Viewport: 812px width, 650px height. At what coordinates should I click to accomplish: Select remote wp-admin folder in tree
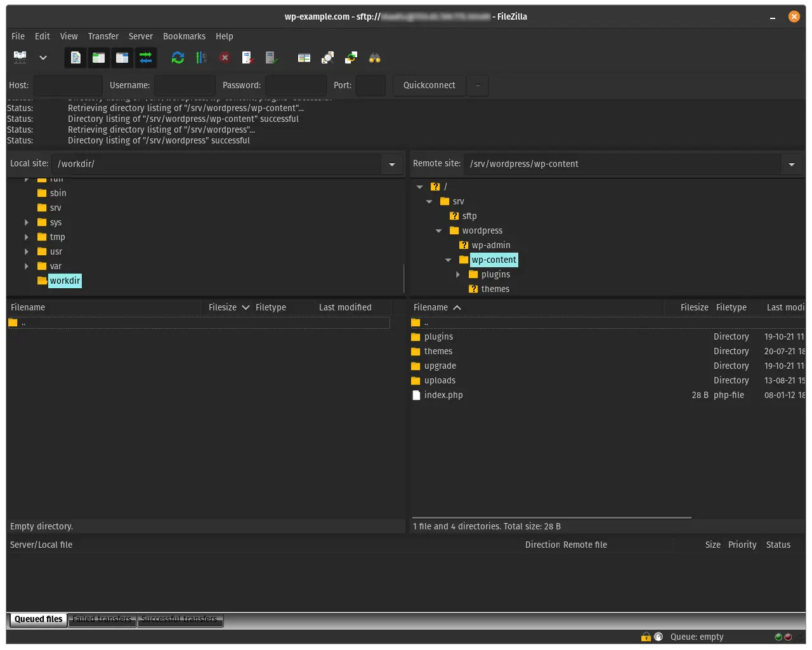pyautogui.click(x=491, y=245)
